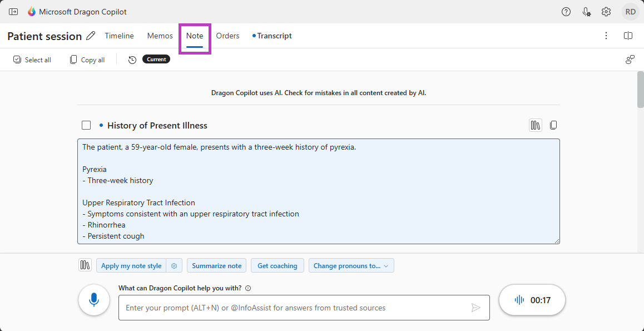Switch to the Timeline tab
Screen dimensions: 644x331
(119, 36)
